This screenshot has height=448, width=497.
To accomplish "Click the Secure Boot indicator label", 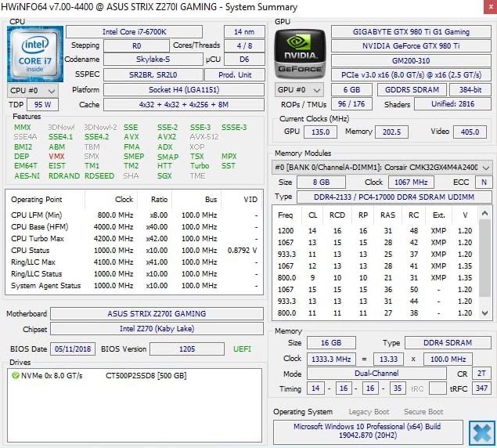I will pyautogui.click(x=423, y=412).
